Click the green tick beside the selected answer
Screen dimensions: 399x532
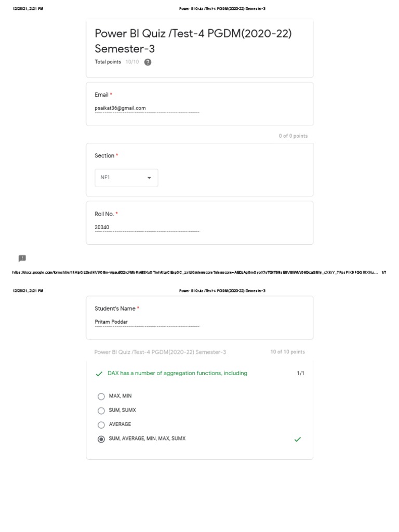(x=298, y=440)
